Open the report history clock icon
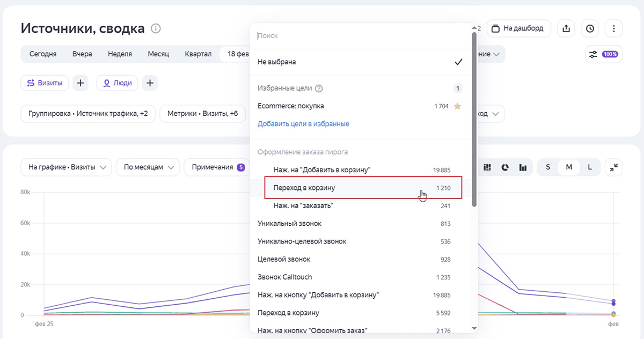 [590, 28]
